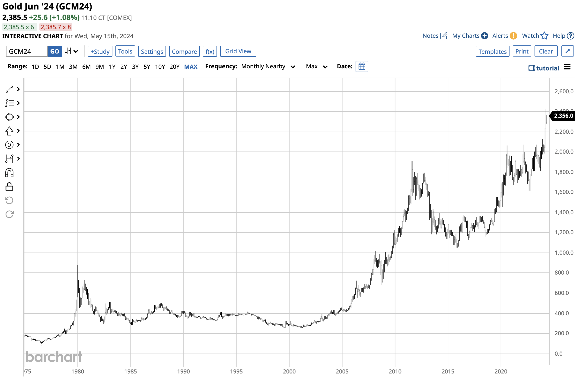This screenshot has height=392, width=586.
Task: Toggle the drawing lock
Action: tap(9, 187)
